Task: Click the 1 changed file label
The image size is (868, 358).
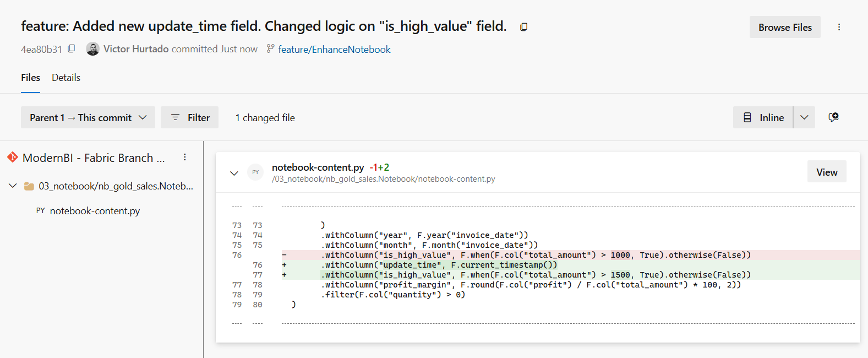Action: (x=265, y=117)
